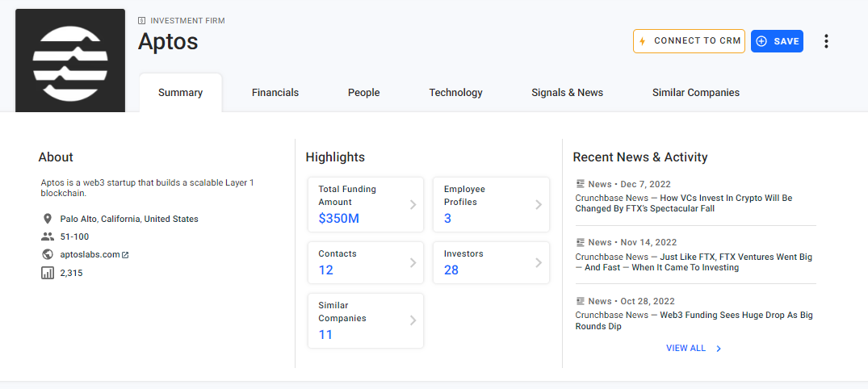The width and height of the screenshot is (868, 389).
Task: Click the people icon next to 51-100
Action: 47,236
